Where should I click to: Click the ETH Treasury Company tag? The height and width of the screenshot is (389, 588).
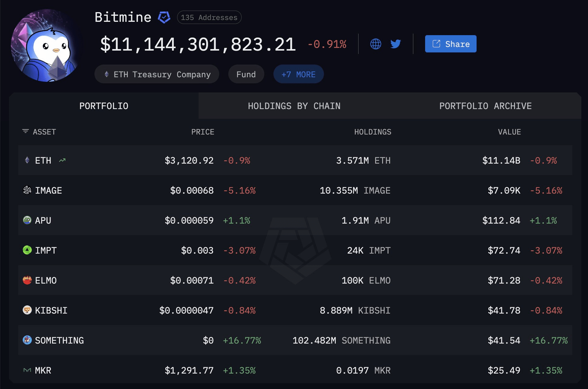[157, 74]
